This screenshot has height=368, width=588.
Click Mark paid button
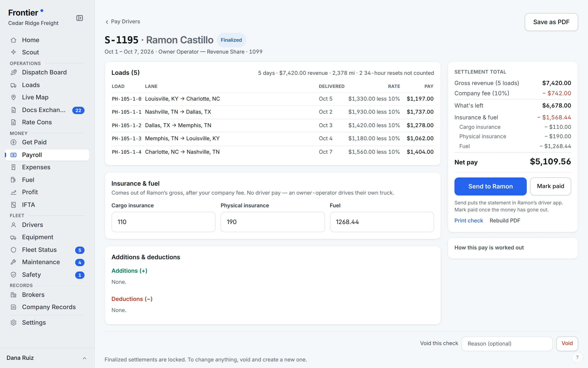pos(550,186)
